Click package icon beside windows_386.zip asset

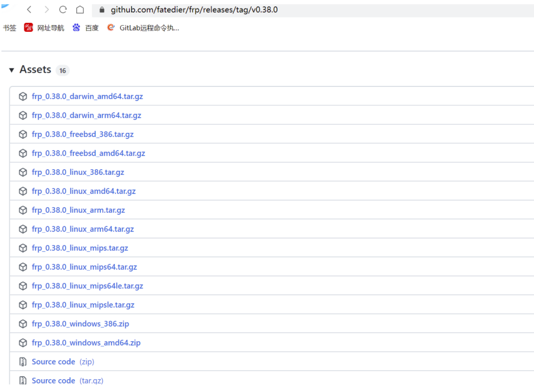pos(23,324)
